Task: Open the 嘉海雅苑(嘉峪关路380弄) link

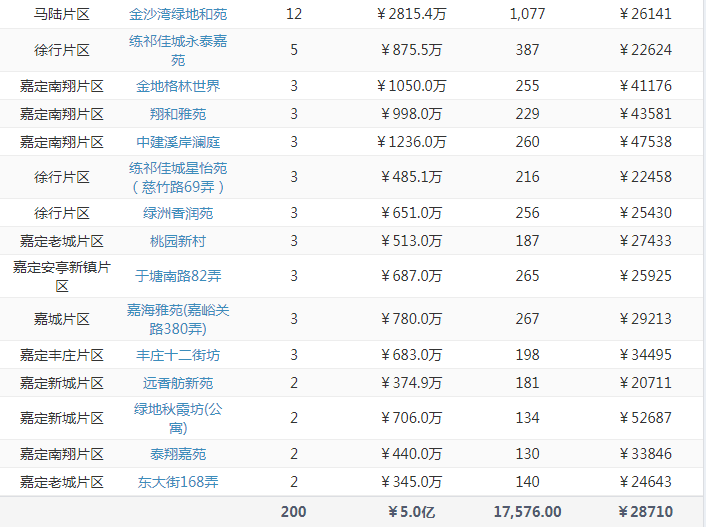Action: [x=178, y=319]
